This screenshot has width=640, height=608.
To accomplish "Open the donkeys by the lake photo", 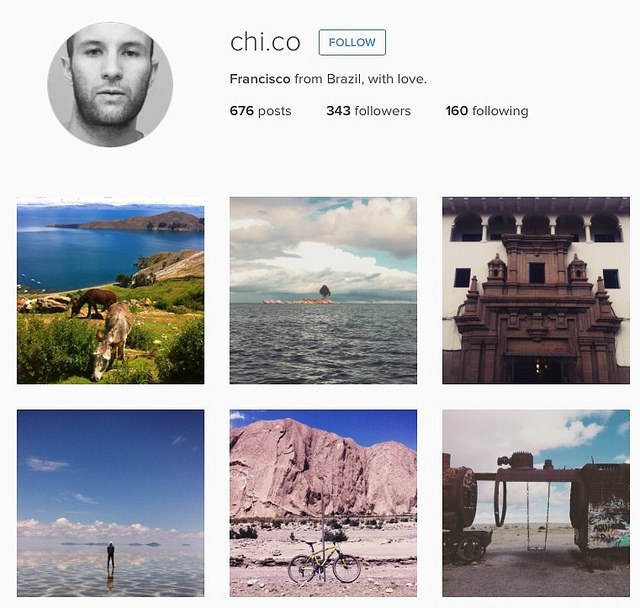I will pyautogui.click(x=111, y=291).
